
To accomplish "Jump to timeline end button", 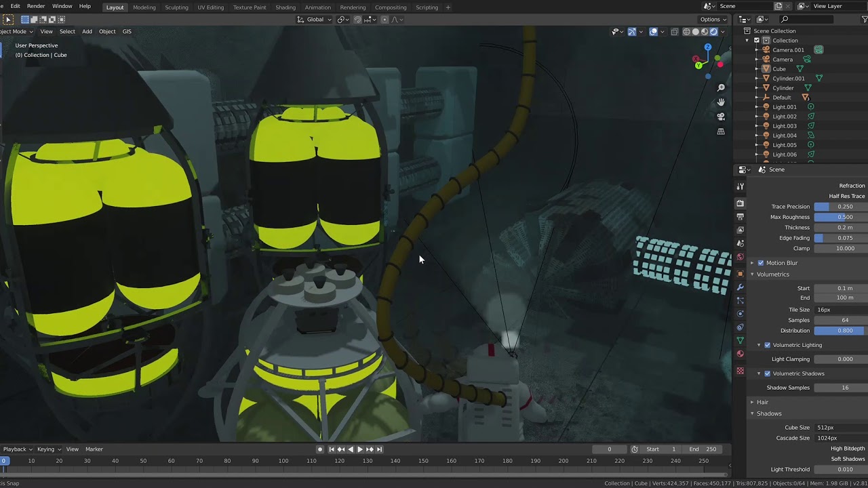I will tap(379, 449).
